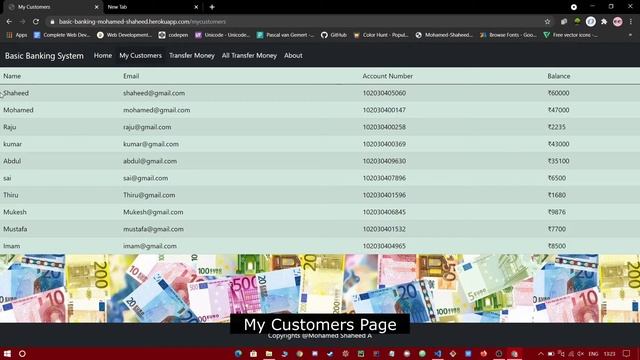Open Microsoft Store from the taskbar
The width and height of the screenshot is (640, 360).
[x=253, y=353]
